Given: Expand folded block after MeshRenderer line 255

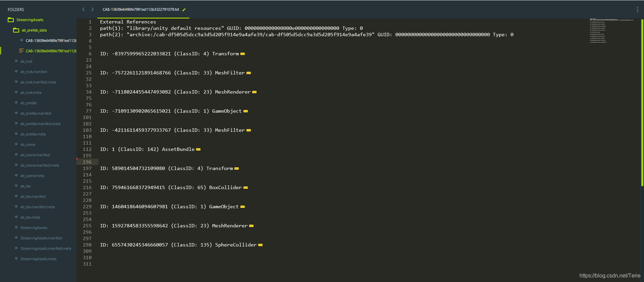Looking at the screenshot, I should (x=251, y=226).
